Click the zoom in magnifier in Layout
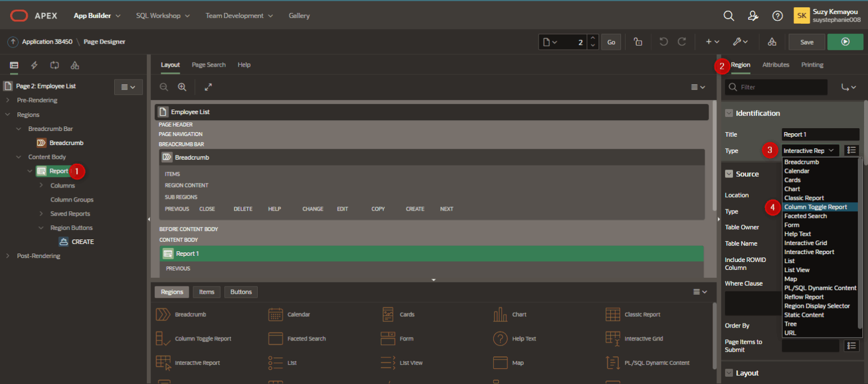 click(182, 87)
